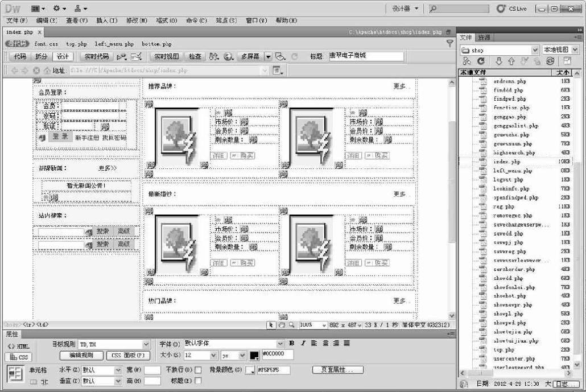Align text left in Properties panel
Viewport: 586px width, 392px height.
(x=314, y=343)
